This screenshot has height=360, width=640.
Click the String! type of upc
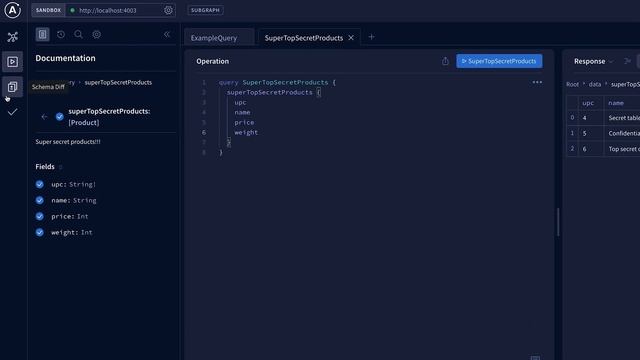(x=82, y=184)
